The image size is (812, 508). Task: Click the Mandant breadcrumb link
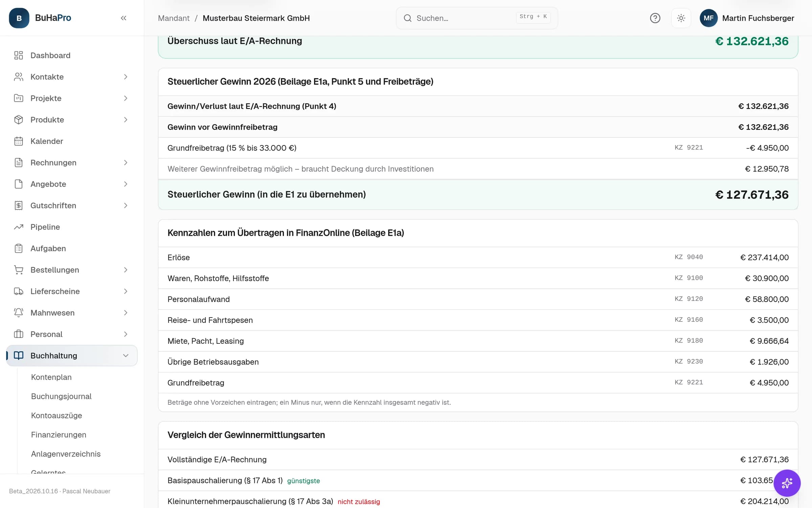click(174, 18)
